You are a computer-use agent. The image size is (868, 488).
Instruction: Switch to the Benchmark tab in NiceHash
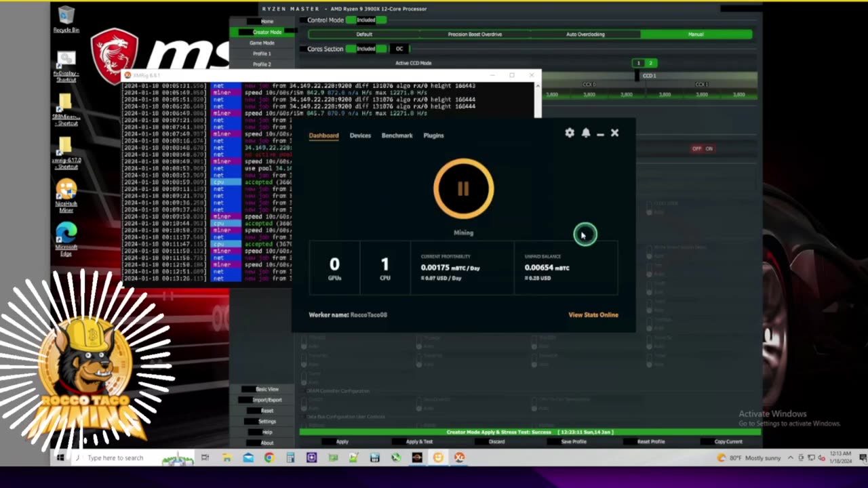point(397,136)
